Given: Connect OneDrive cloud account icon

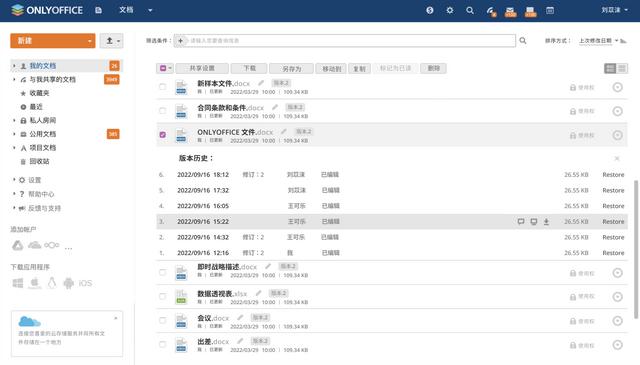Looking at the screenshot, I should [35, 245].
